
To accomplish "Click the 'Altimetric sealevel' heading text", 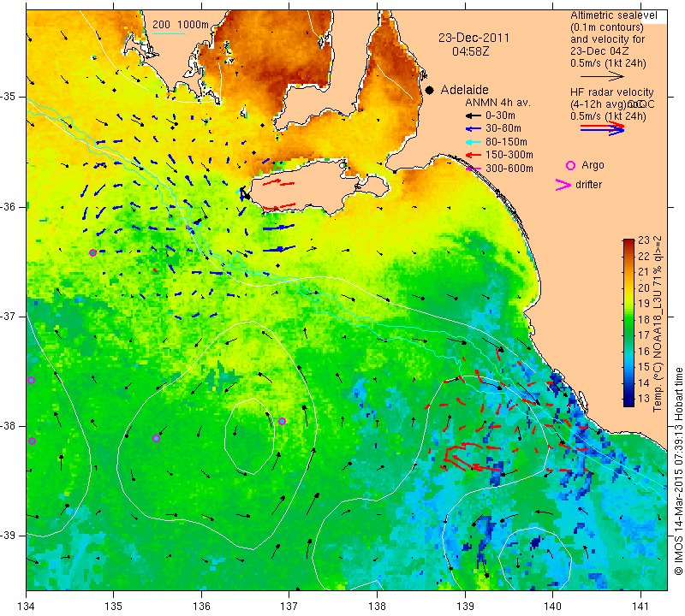I will click(613, 15).
